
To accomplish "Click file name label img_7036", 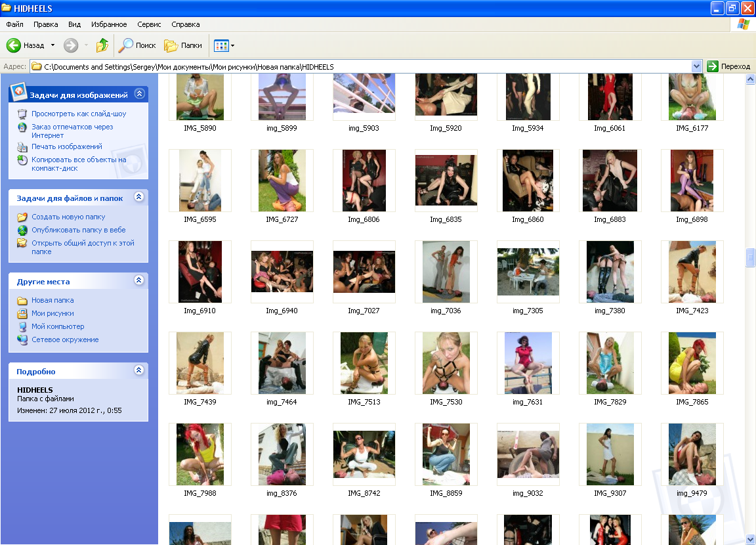I will pos(446,311).
